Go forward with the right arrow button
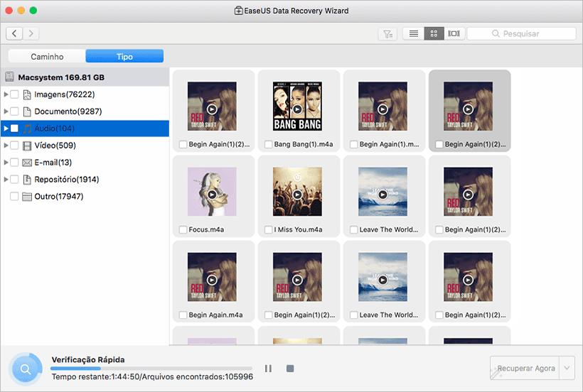This screenshot has width=583, height=392. pos(31,34)
